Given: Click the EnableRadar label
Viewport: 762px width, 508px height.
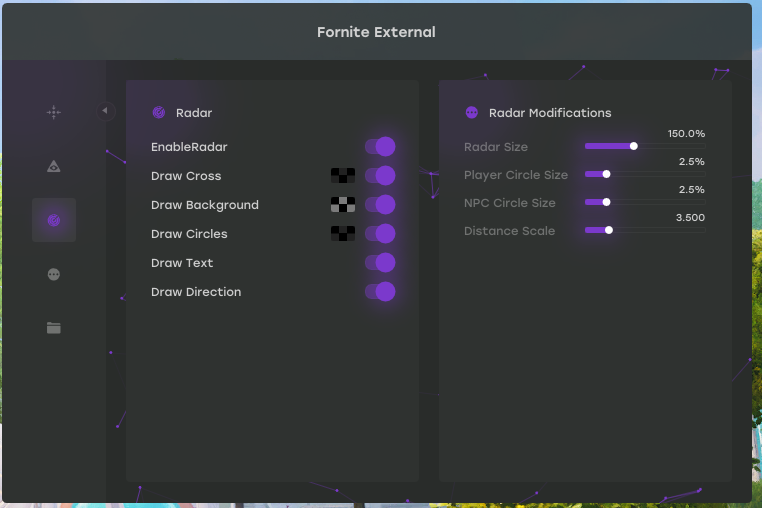Looking at the screenshot, I should pos(189,147).
